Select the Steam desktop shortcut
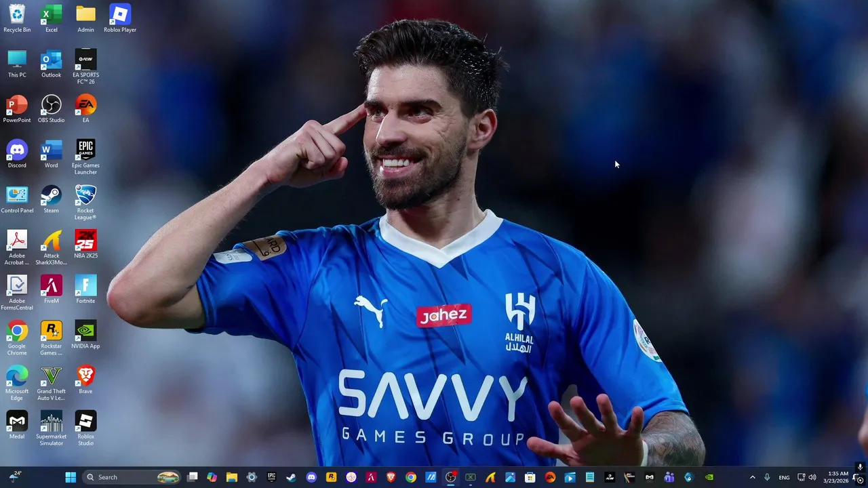 pos(52,199)
